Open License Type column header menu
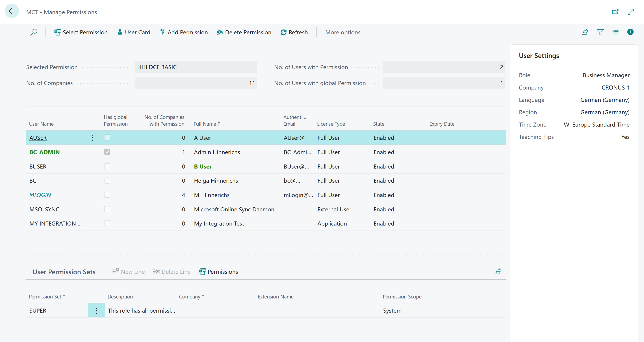644x342 pixels. [331, 124]
